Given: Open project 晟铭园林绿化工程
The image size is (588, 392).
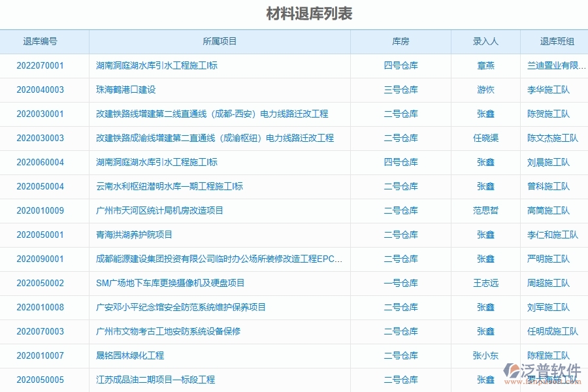Looking at the screenshot, I should click(x=129, y=355).
